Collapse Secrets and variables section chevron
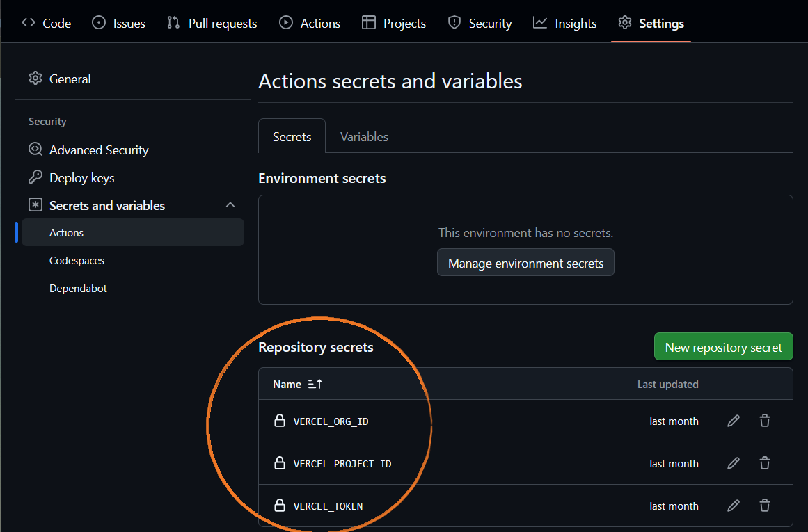The height and width of the screenshot is (532, 808). 230,205
